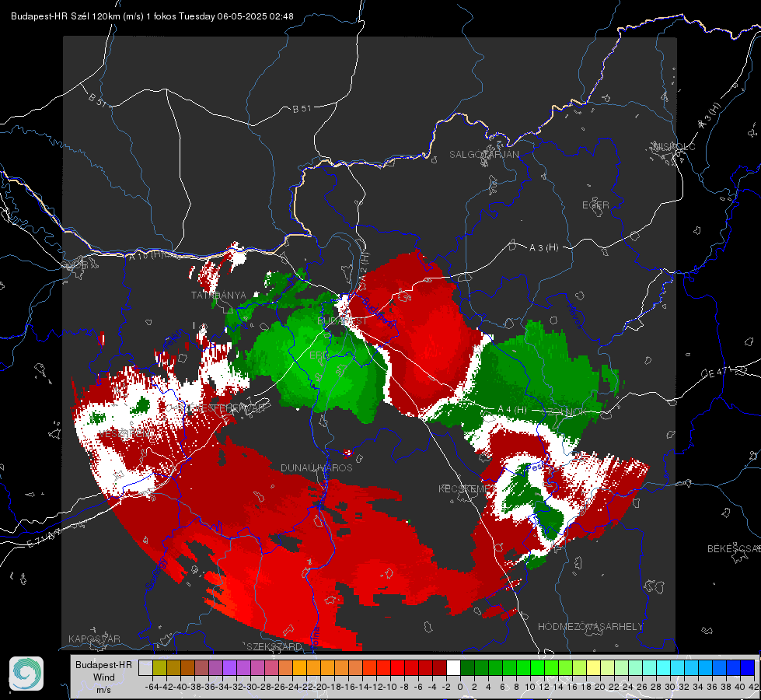The height and width of the screenshot is (700, 761).
Task: Pick the orange swatch between -24 and -22
Action: (x=299, y=667)
